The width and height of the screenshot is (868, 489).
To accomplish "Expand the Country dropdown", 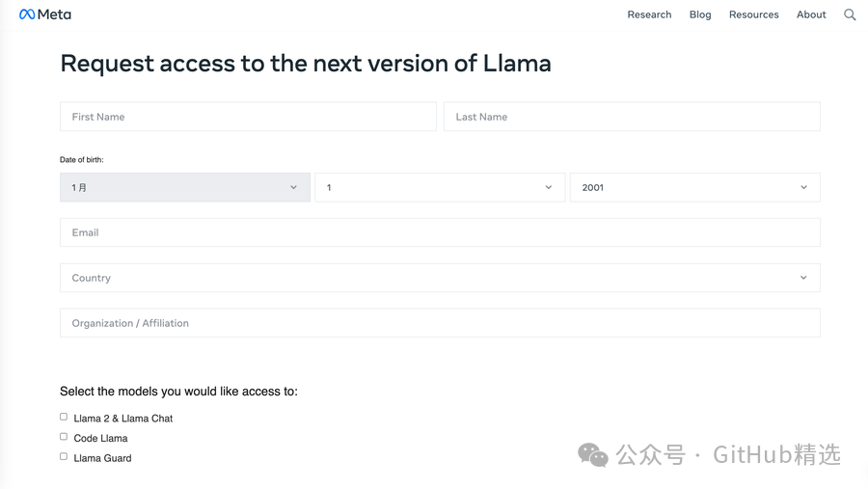I will click(440, 278).
